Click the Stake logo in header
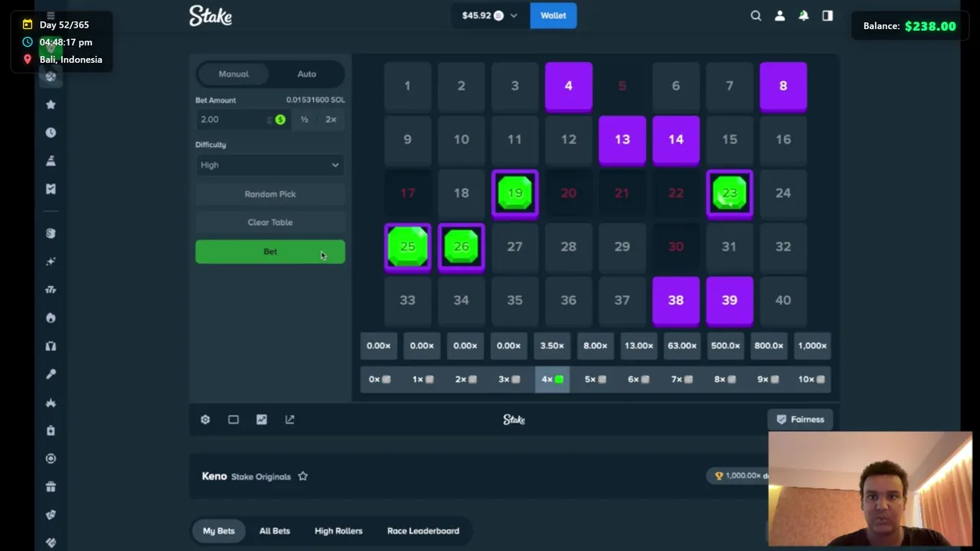The height and width of the screenshot is (551, 980). [x=211, y=15]
